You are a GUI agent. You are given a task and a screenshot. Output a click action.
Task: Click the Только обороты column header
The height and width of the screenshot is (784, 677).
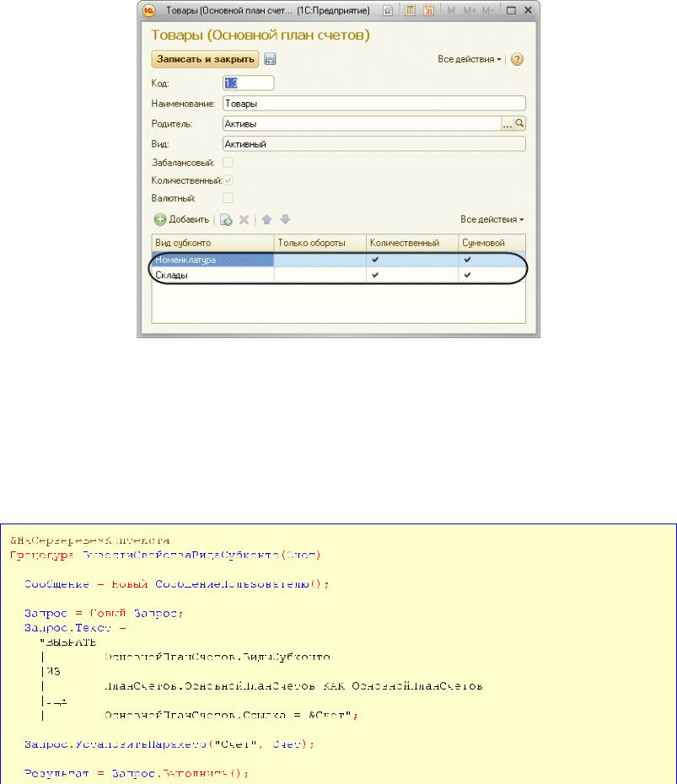320,243
